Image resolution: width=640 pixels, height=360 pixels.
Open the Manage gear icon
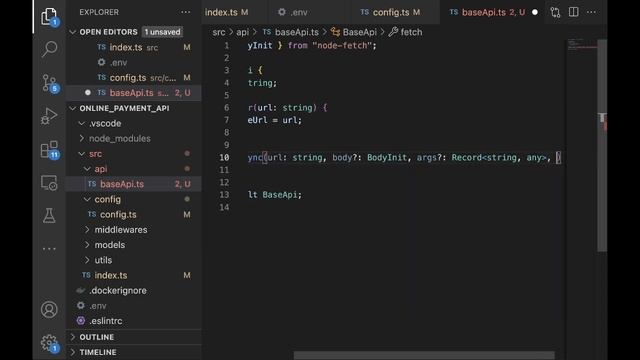49,343
